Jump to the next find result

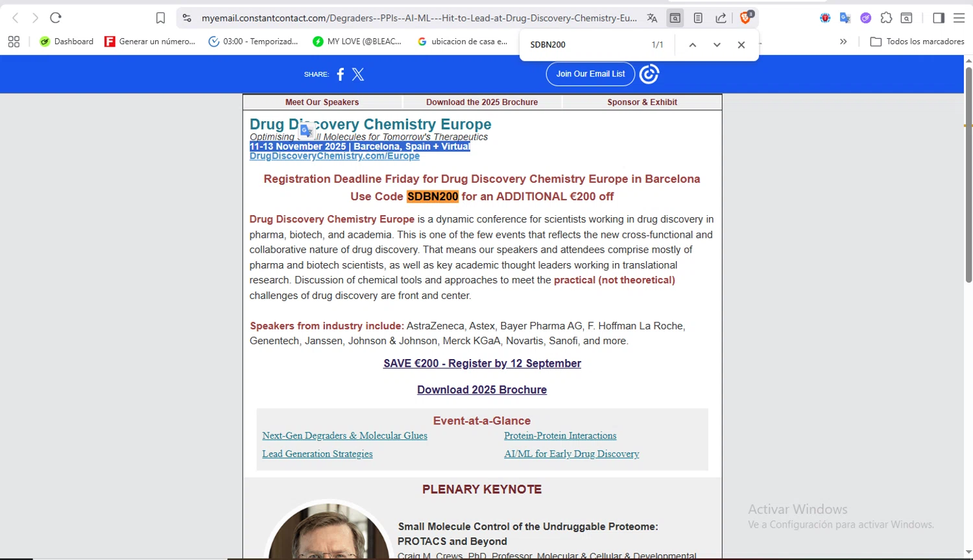[717, 45]
